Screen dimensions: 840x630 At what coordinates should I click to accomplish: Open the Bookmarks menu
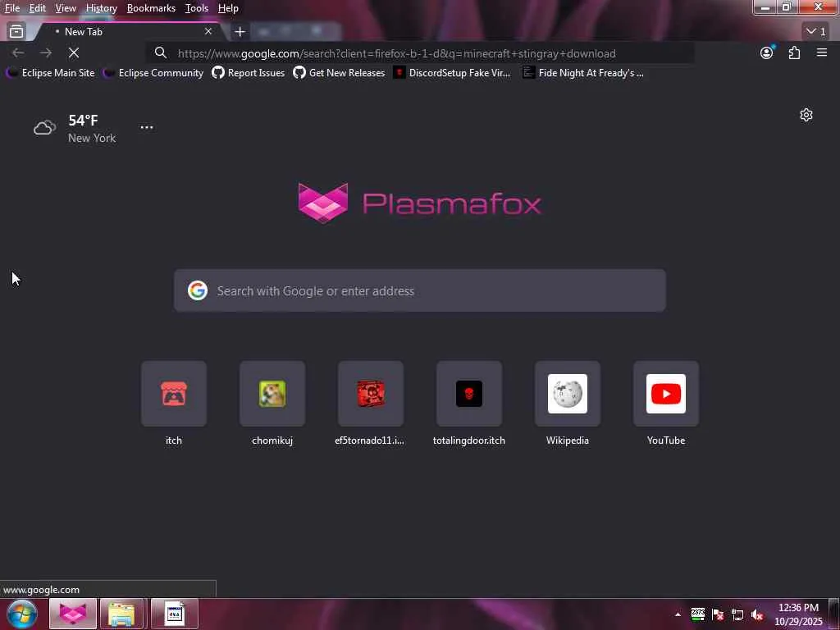click(x=151, y=8)
